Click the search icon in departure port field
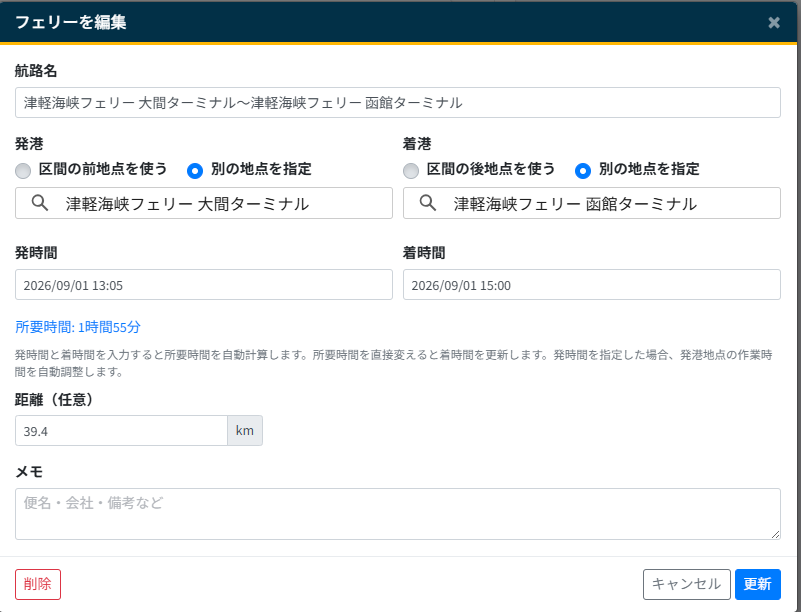This screenshot has height=612, width=801. [x=40, y=203]
